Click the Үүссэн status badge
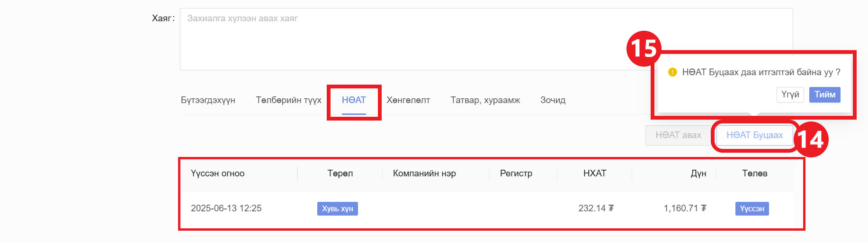Image resolution: width=868 pixels, height=243 pixels. (x=752, y=208)
